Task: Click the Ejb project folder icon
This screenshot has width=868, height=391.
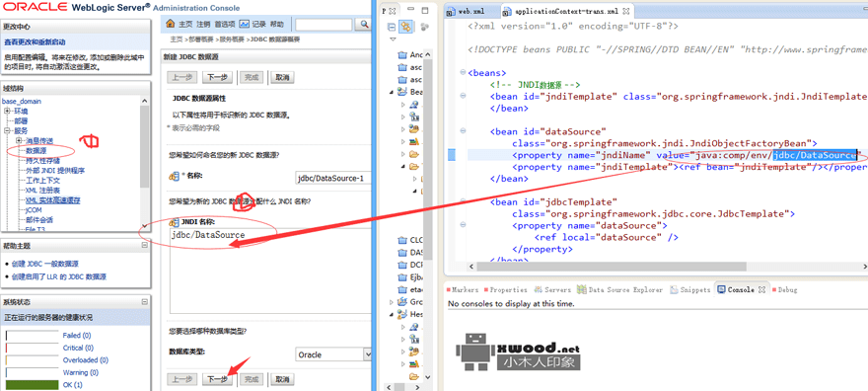Action: 403,276
